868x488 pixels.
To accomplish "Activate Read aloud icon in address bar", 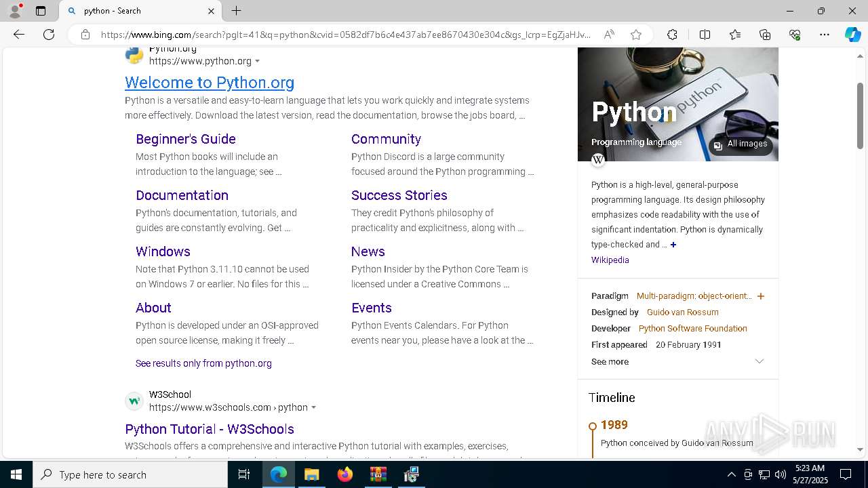I will 609,35.
